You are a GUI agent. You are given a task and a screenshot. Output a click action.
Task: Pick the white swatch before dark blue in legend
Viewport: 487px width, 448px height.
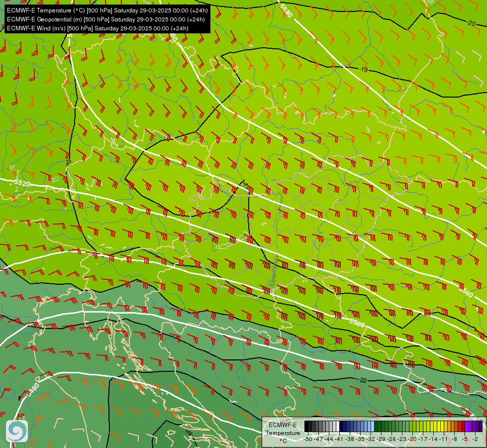pos(338,426)
